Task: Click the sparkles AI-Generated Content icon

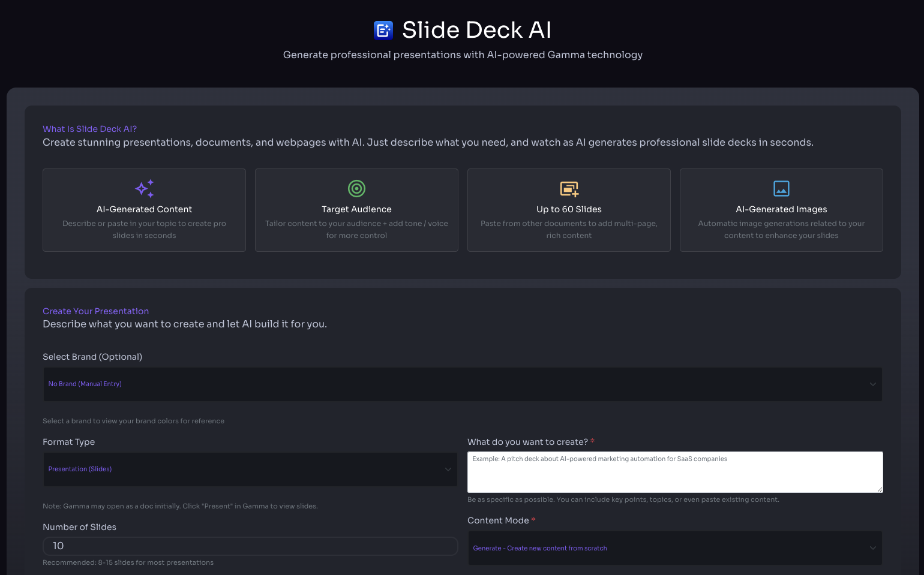Action: point(144,188)
